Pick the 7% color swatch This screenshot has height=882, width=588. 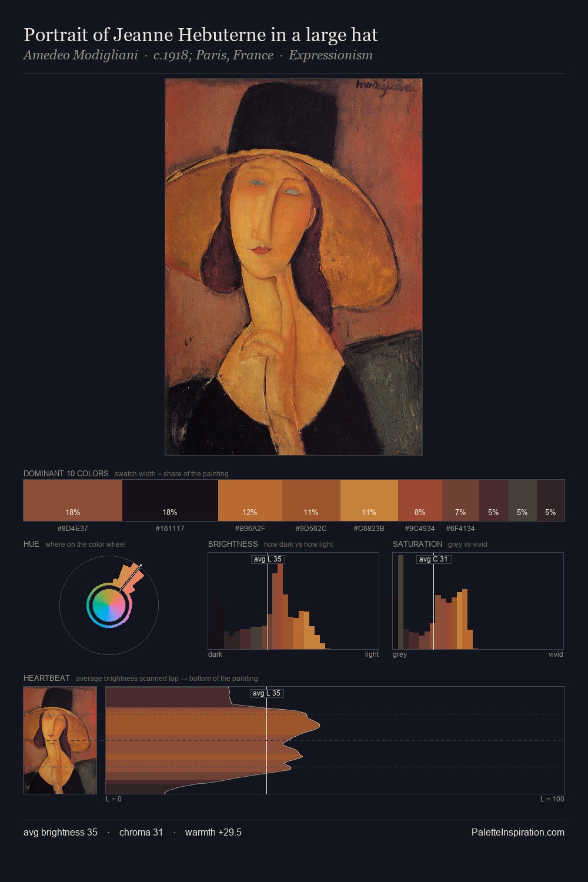[460, 500]
